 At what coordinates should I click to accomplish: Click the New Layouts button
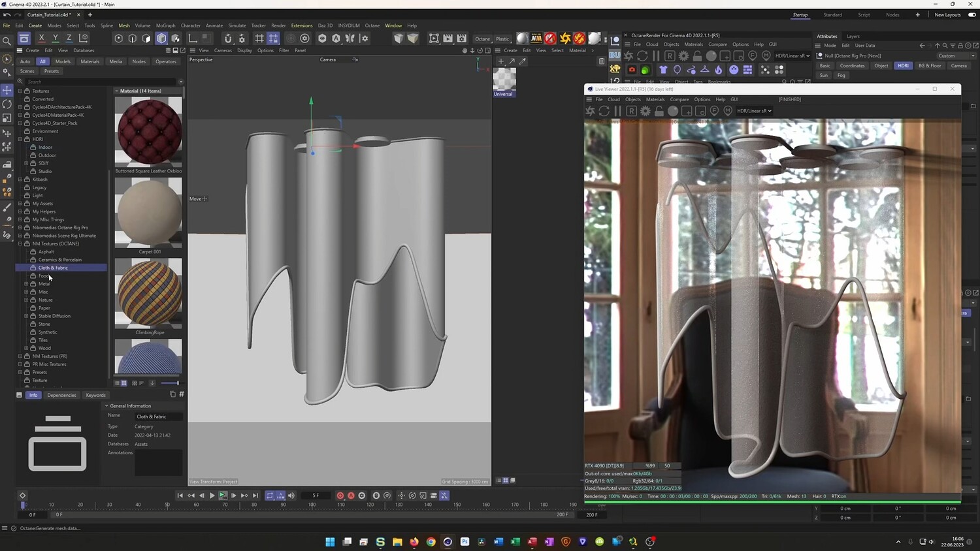tap(947, 15)
